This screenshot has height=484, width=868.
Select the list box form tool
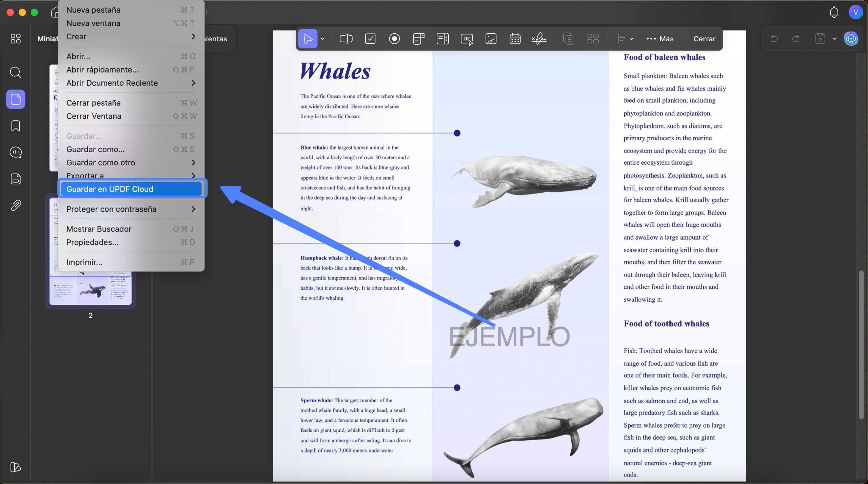pyautogui.click(x=442, y=39)
